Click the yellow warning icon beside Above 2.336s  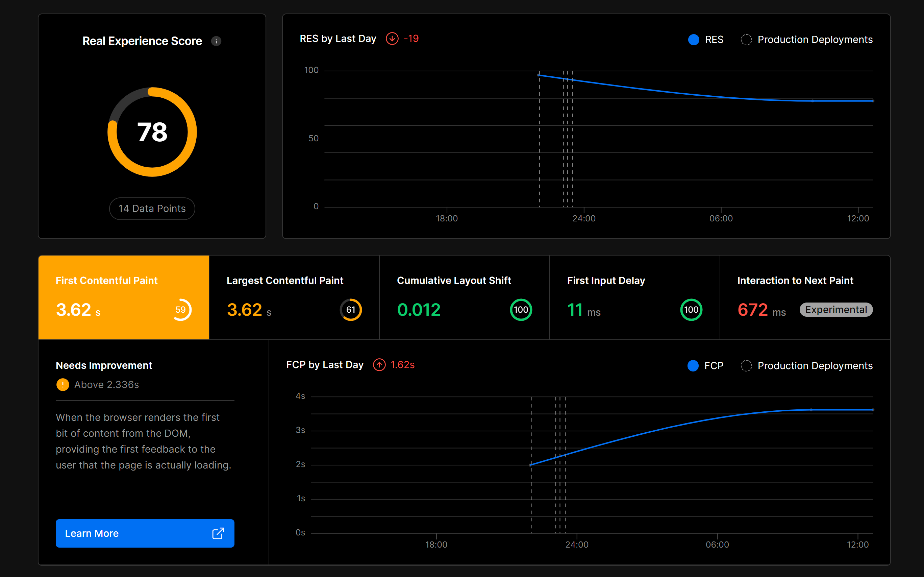[x=63, y=385]
